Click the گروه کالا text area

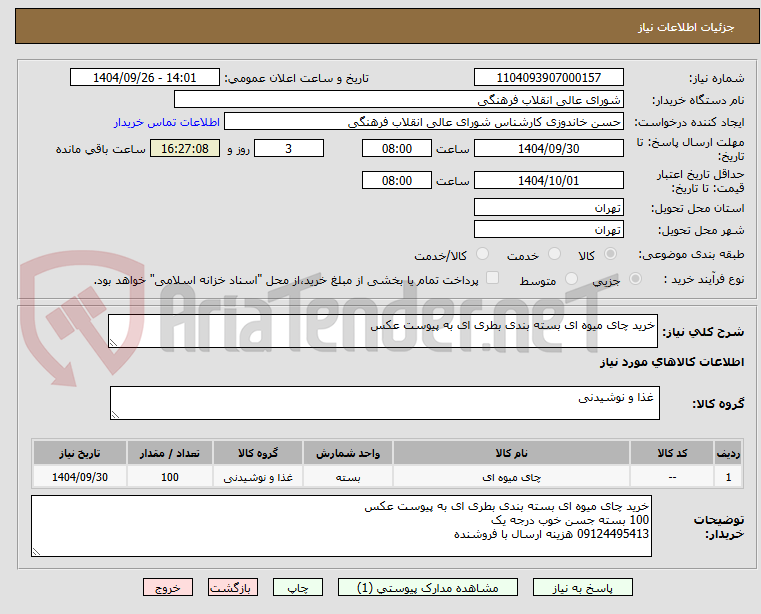[x=384, y=403]
